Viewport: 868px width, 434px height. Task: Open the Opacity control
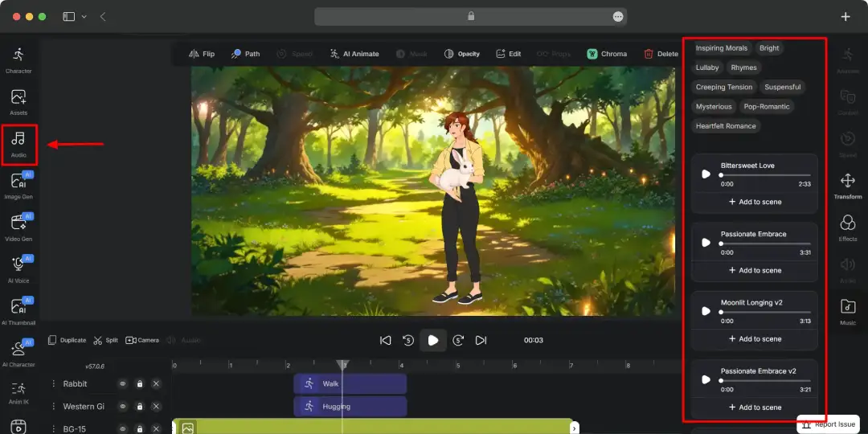point(461,54)
